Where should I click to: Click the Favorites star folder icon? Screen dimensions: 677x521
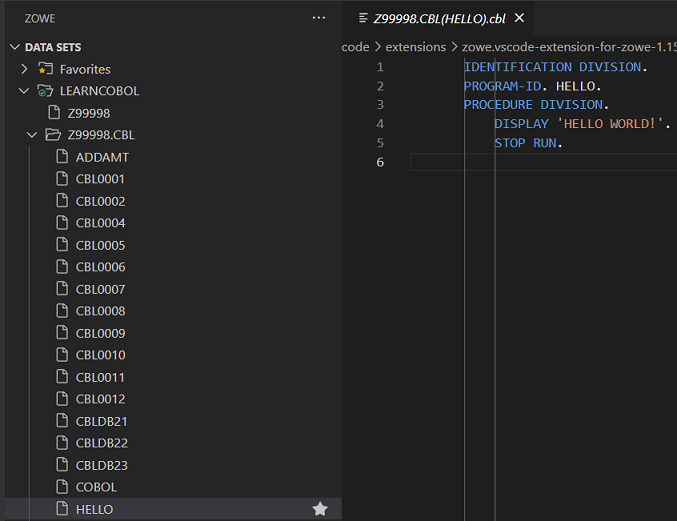[x=45, y=69]
